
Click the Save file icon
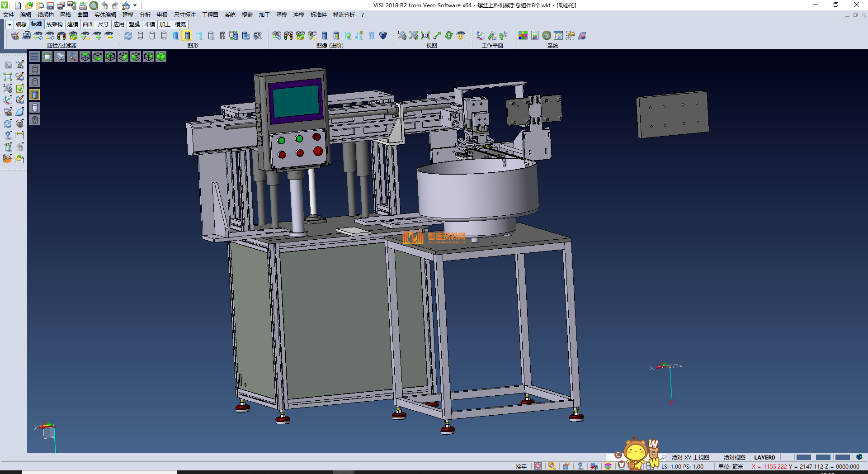50,5
